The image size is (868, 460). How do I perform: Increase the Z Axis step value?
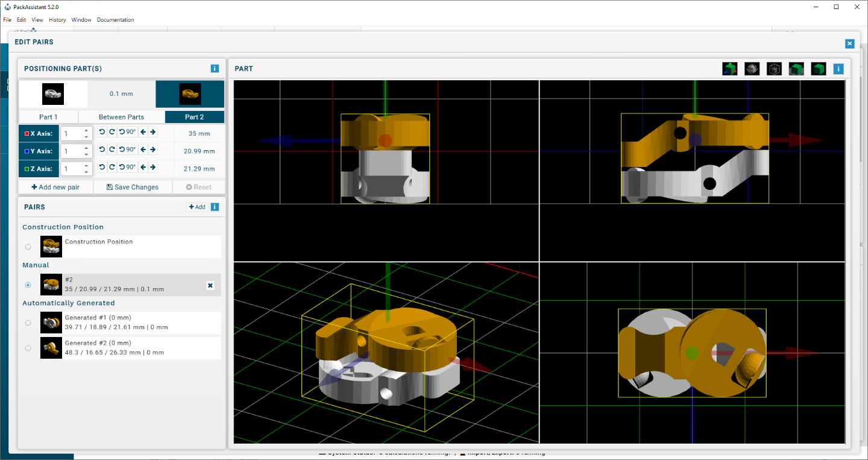click(x=87, y=165)
